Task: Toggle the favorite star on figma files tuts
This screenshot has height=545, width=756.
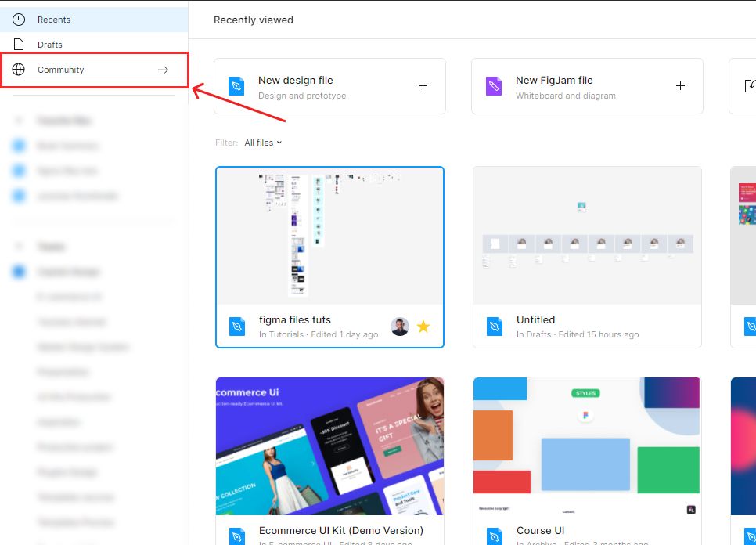Action: click(x=423, y=327)
